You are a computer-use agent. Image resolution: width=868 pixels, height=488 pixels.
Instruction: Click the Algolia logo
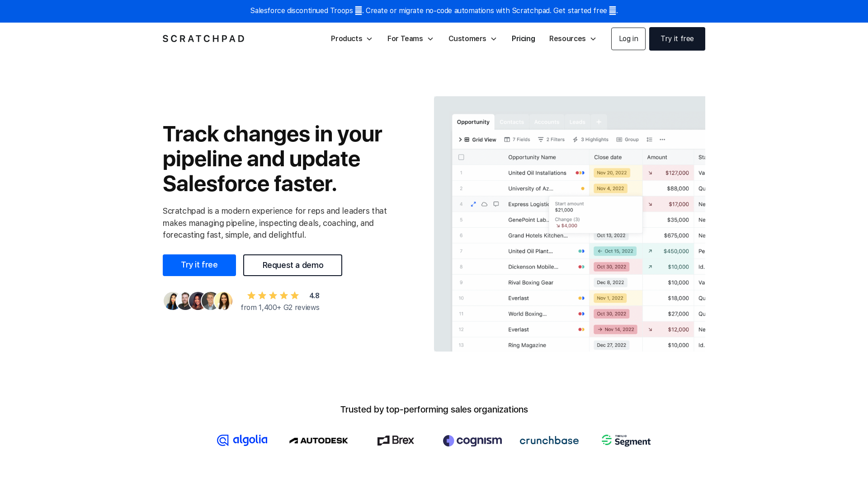pyautogui.click(x=242, y=440)
